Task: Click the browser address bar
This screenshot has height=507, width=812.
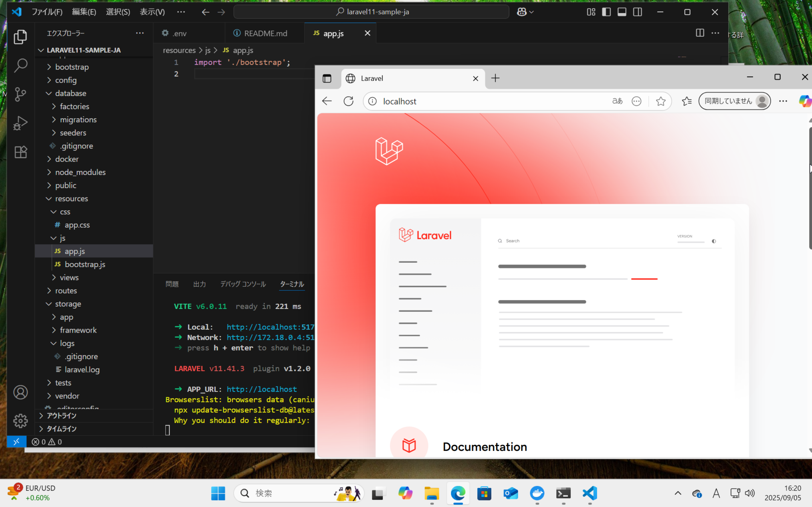Action: (486, 101)
